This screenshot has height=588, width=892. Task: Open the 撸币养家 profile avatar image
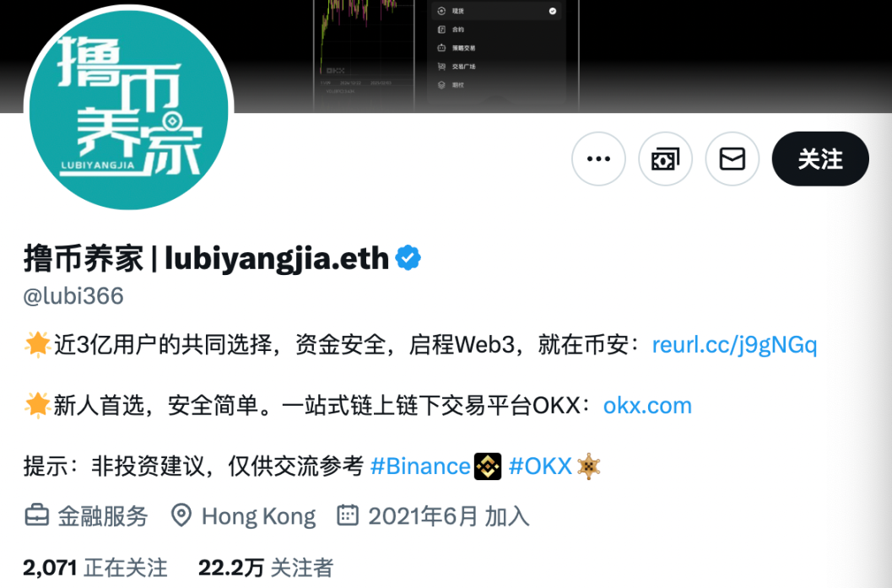pyautogui.click(x=129, y=109)
